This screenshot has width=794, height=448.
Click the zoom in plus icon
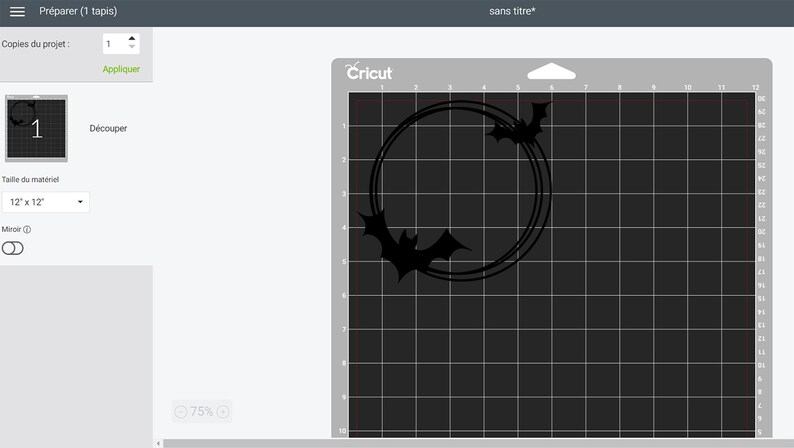tap(223, 412)
